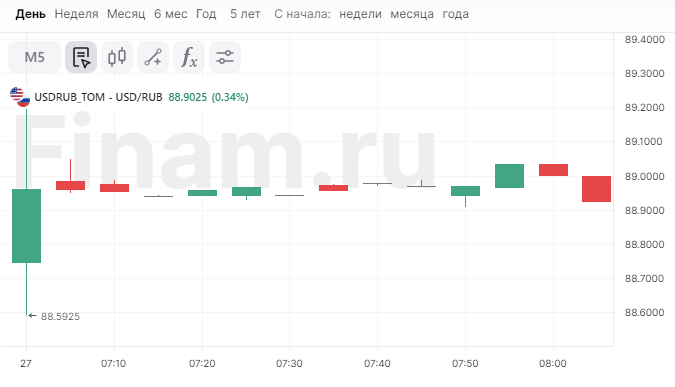This screenshot has width=675, height=387.
Task: Open the M5 timeframe selector
Action: (34, 57)
